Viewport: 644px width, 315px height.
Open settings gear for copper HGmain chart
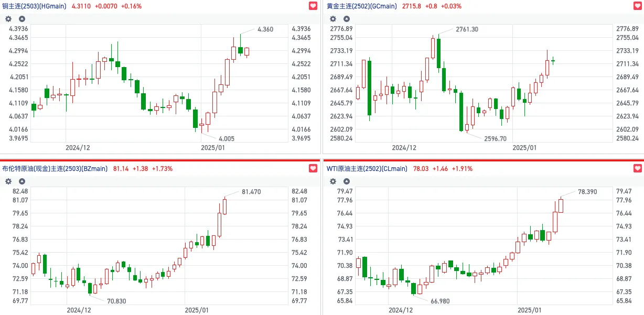(x=8, y=19)
